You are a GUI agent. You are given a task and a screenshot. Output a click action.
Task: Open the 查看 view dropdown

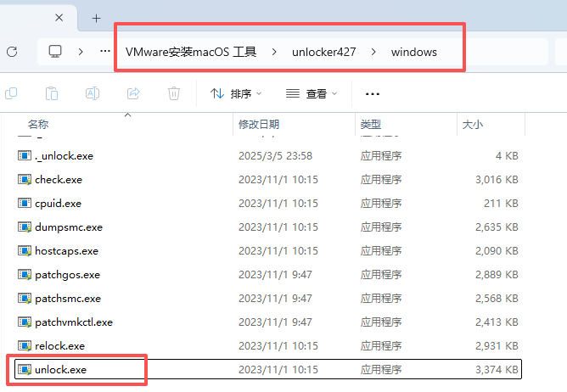(312, 94)
